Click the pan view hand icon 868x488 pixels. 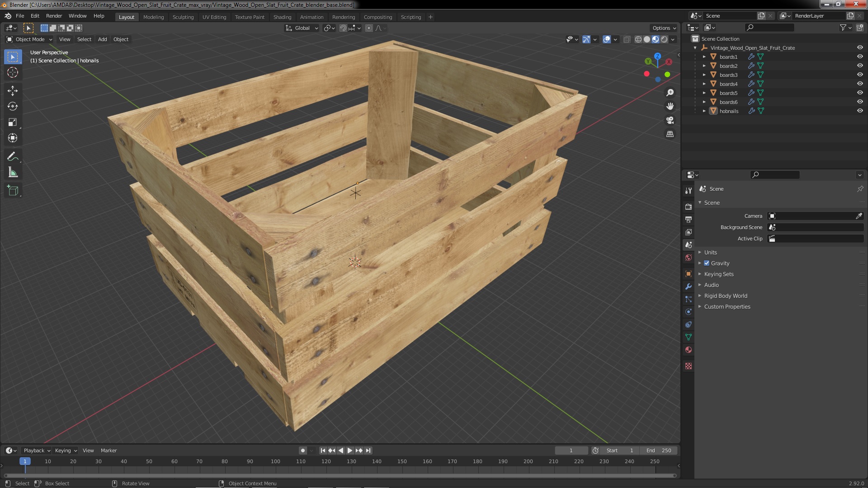670,106
